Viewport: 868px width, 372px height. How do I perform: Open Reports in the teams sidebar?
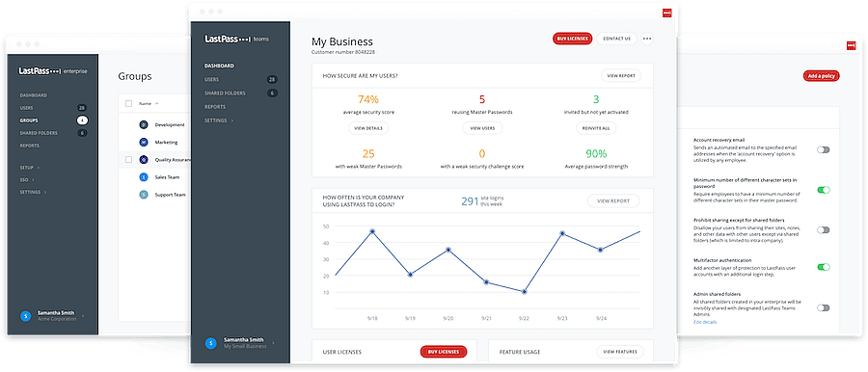coord(215,106)
